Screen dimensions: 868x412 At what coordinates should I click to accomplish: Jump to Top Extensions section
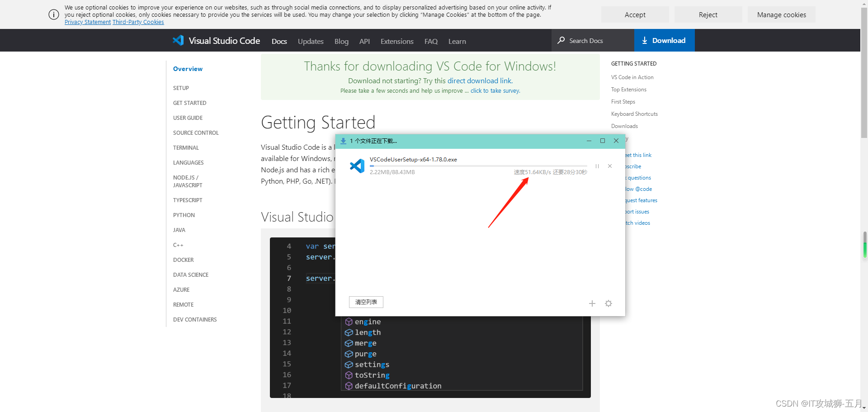(x=629, y=90)
